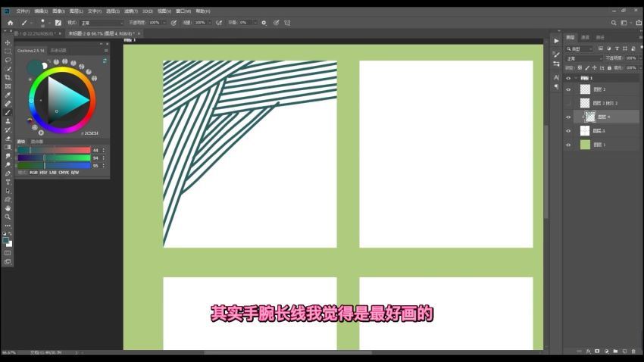The width and height of the screenshot is (644, 362).
Task: Select the Gradient tool
Action: click(8, 147)
